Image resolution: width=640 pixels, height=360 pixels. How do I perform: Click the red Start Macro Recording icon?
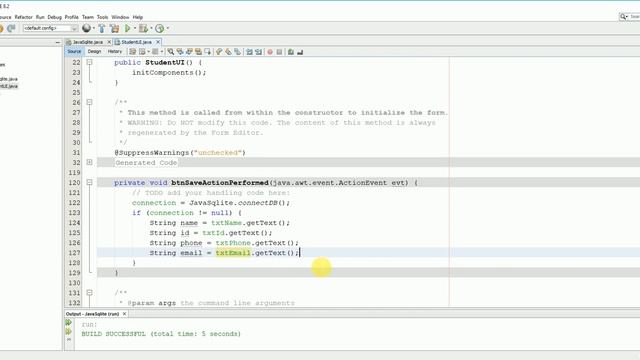270,52
